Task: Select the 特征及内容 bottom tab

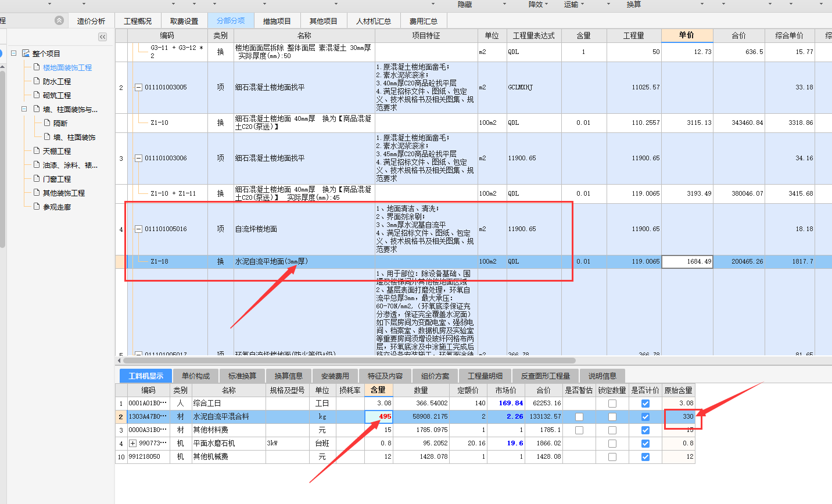Action: pos(385,376)
